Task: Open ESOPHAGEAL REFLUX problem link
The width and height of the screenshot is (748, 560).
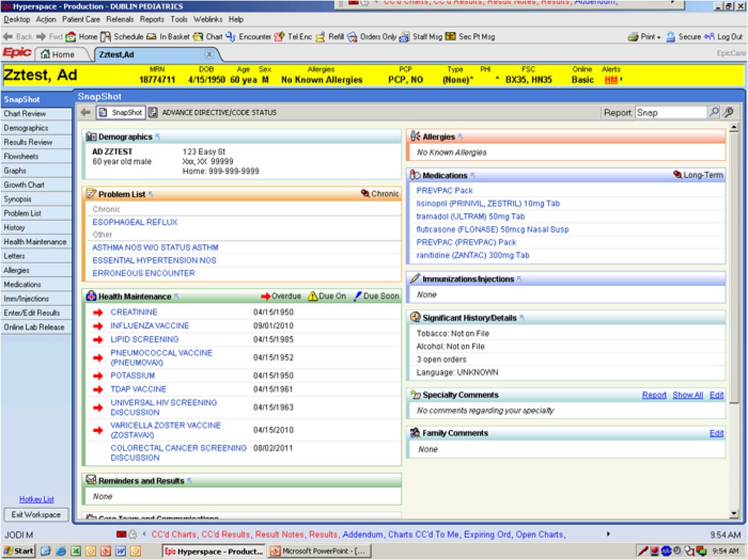Action: [x=135, y=222]
